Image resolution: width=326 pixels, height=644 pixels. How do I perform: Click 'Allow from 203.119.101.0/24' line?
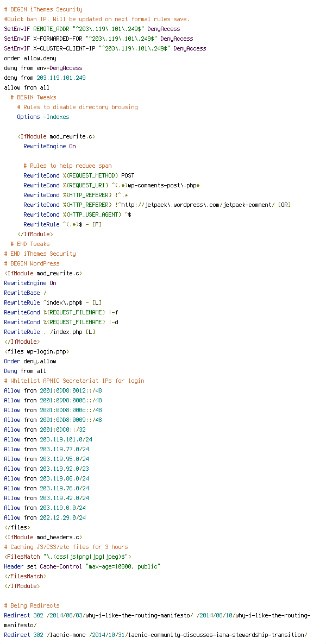click(48, 440)
